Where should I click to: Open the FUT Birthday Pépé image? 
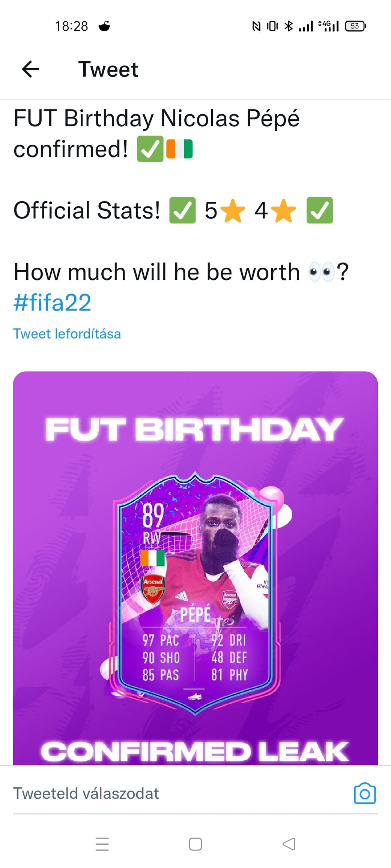pos(195,562)
